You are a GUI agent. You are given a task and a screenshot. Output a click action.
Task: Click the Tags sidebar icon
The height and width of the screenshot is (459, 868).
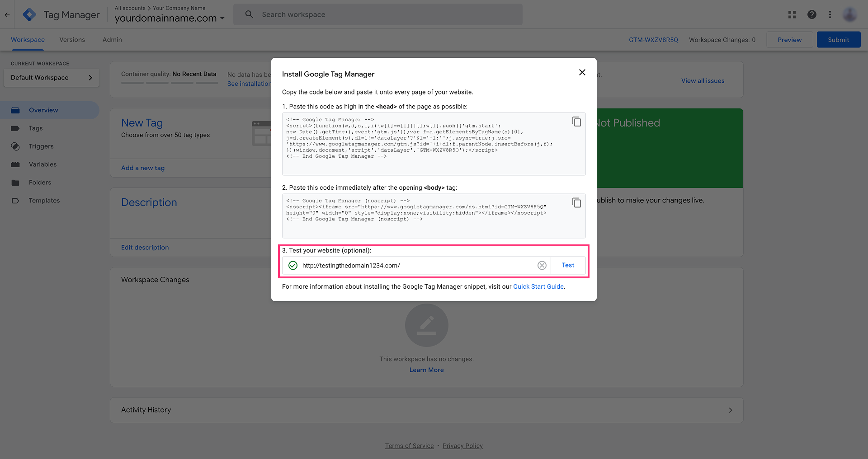[15, 128]
